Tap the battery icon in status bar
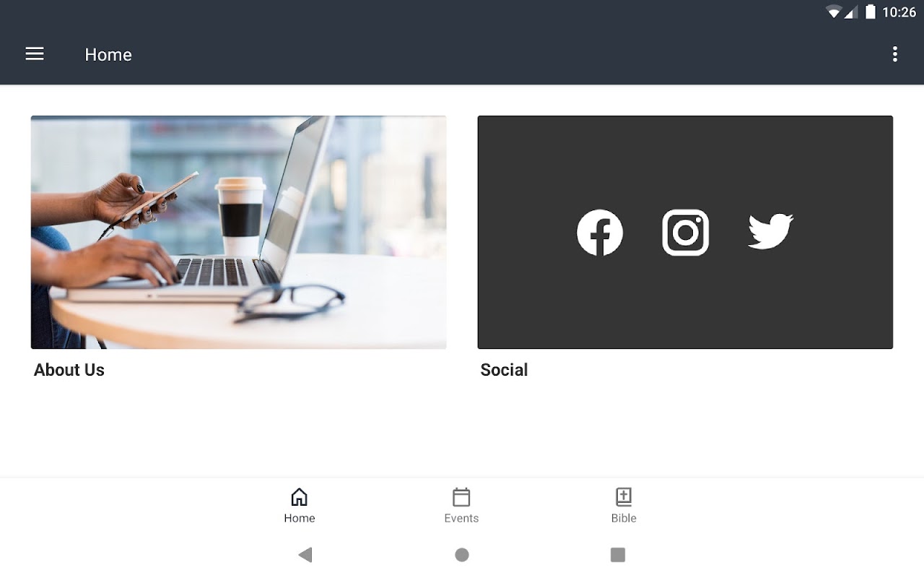Image resolution: width=924 pixels, height=578 pixels. [871, 12]
